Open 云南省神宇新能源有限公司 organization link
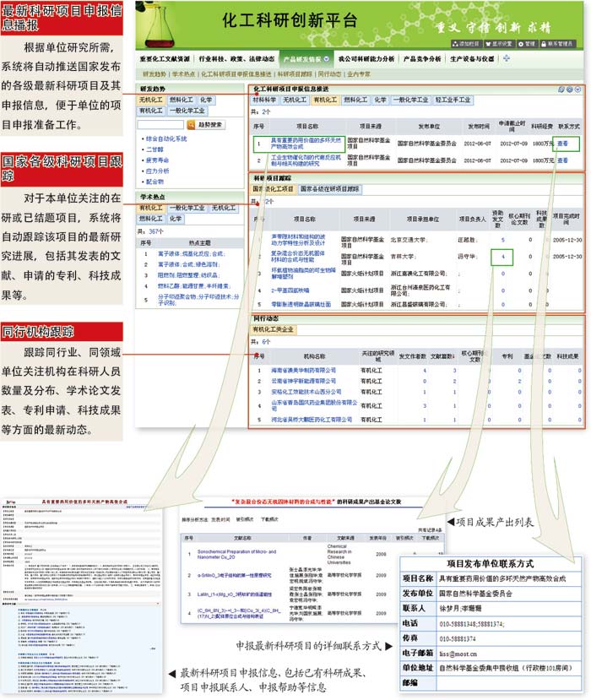This screenshot has height=700, width=591. pyautogui.click(x=304, y=382)
